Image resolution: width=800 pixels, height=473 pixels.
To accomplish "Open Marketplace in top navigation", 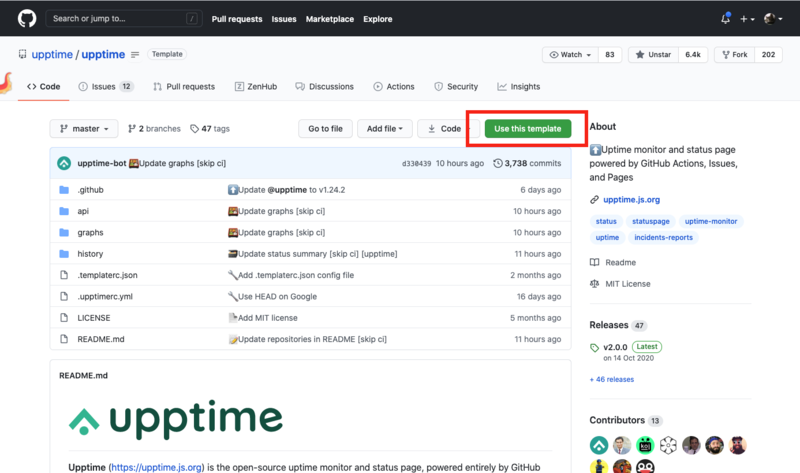I will tap(330, 19).
